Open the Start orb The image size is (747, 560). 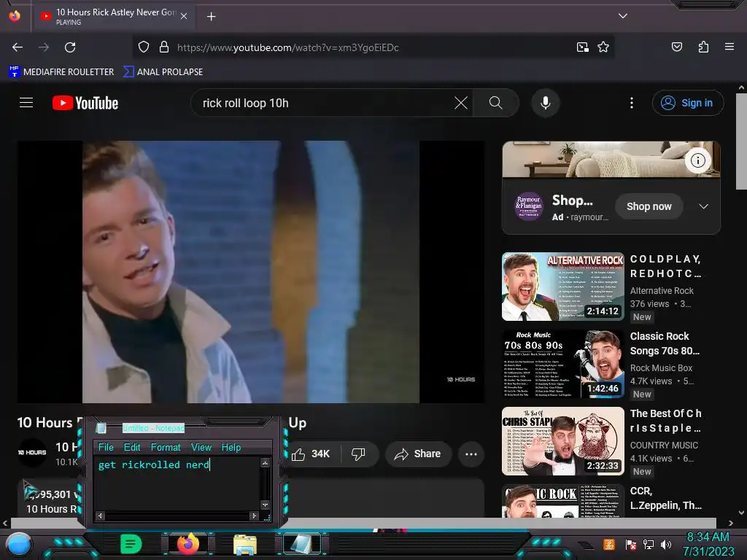point(19,544)
